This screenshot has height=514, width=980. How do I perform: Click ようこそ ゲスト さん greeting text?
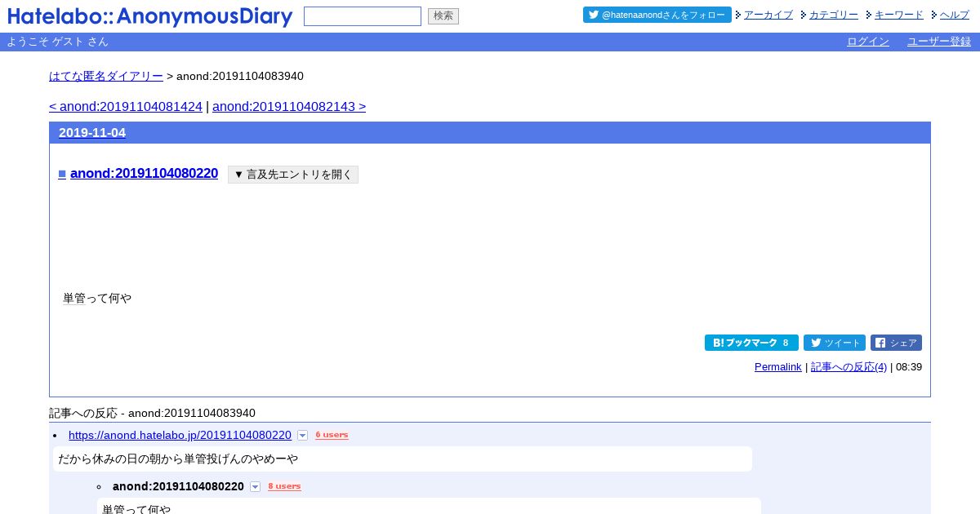pyautogui.click(x=57, y=42)
